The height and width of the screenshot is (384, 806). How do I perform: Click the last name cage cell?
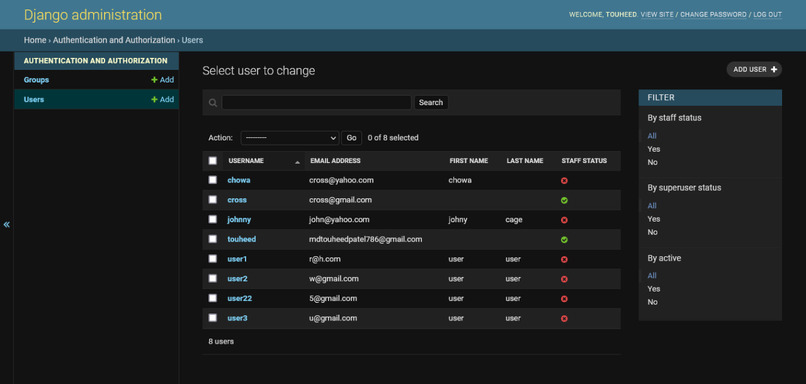tap(514, 220)
